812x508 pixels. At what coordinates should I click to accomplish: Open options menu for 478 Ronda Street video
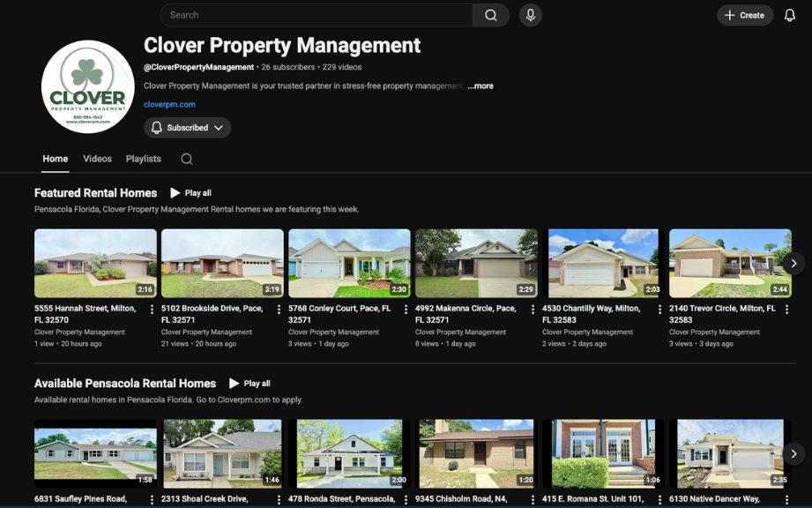406,500
